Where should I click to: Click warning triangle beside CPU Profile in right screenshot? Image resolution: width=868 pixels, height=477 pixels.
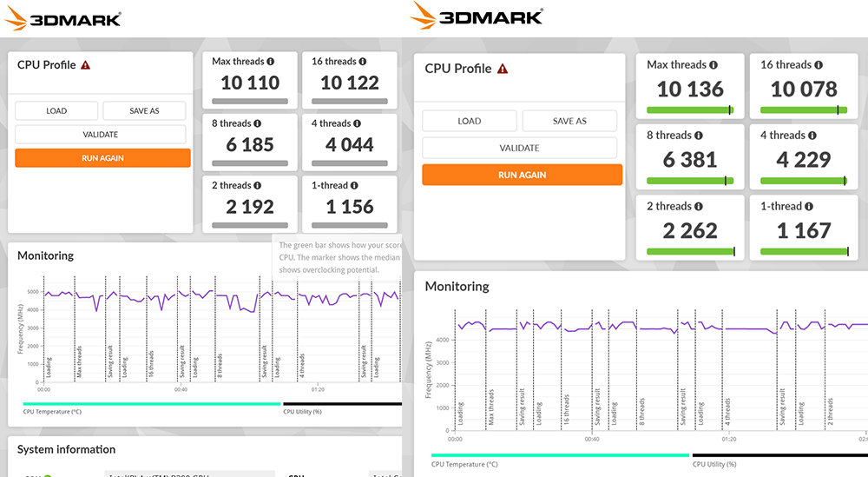(x=503, y=69)
